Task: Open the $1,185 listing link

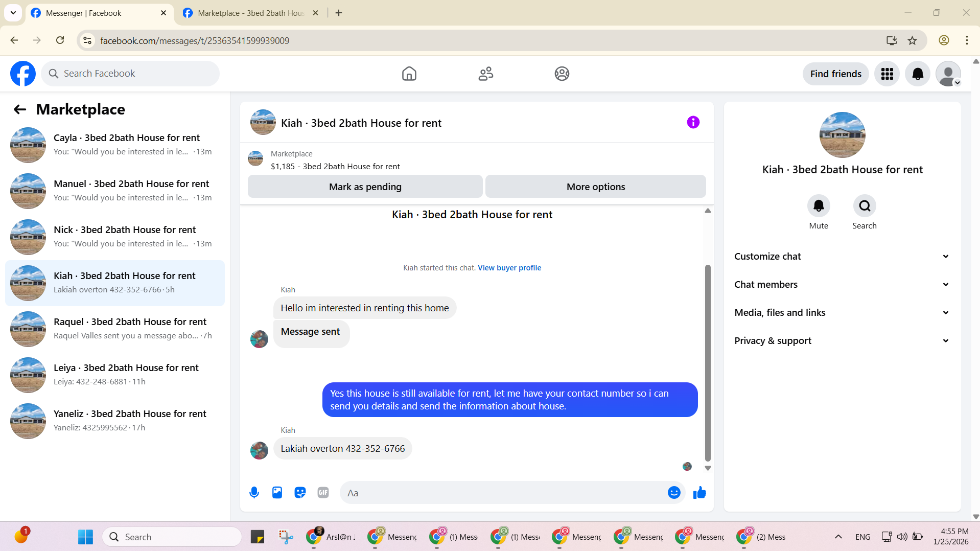Action: tap(335, 167)
